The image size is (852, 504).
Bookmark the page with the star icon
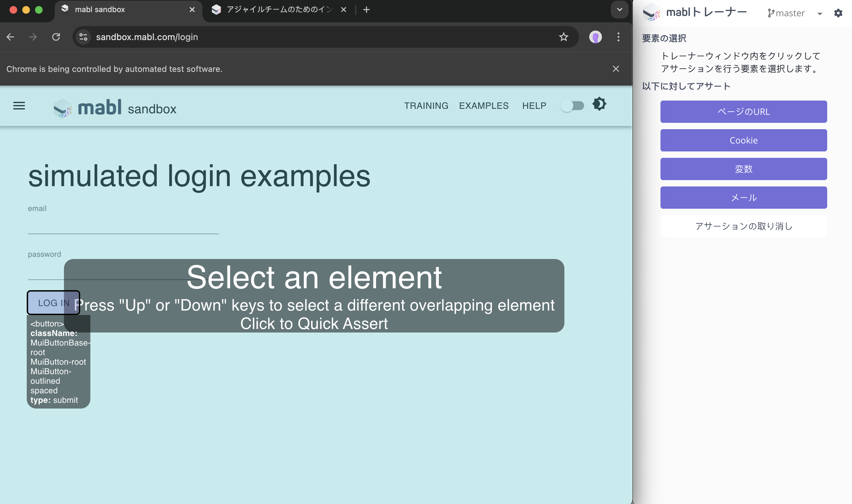564,37
